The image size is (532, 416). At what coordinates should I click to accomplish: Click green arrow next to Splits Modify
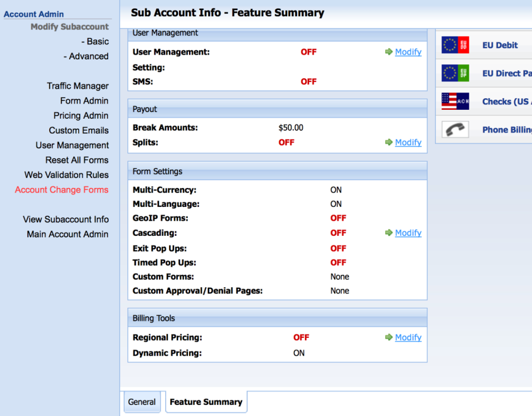click(388, 142)
